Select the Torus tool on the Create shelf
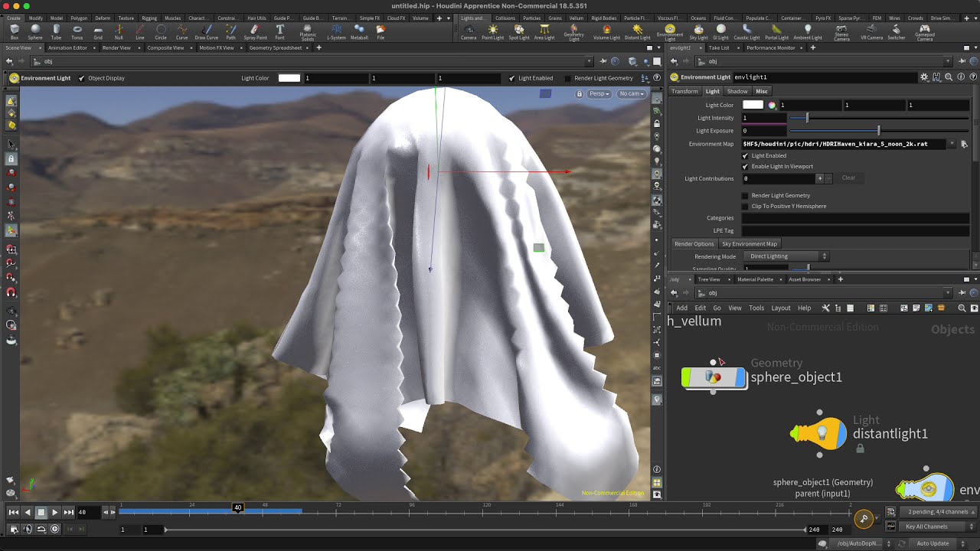Screen dimensions: 980x551 77,32
